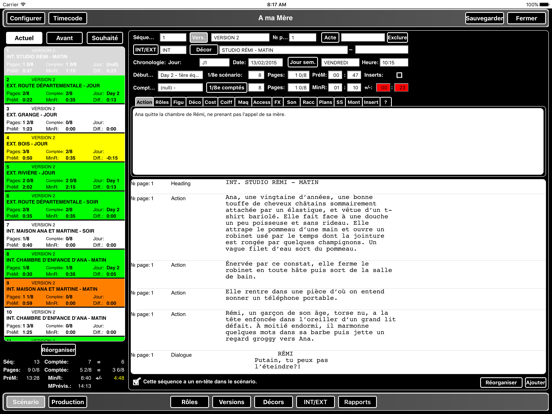Click the VERSION 2 field

[x=240, y=37]
